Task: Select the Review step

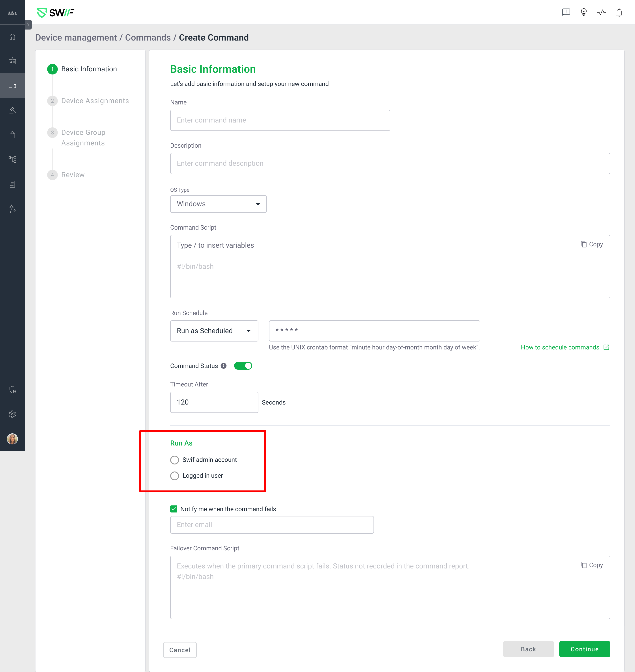Action: point(66,175)
